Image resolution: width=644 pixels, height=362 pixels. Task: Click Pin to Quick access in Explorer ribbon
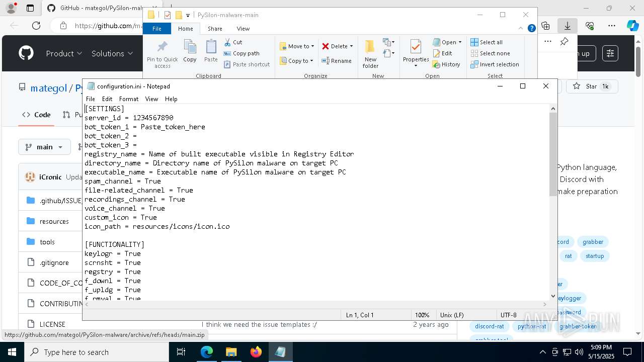pyautogui.click(x=162, y=54)
